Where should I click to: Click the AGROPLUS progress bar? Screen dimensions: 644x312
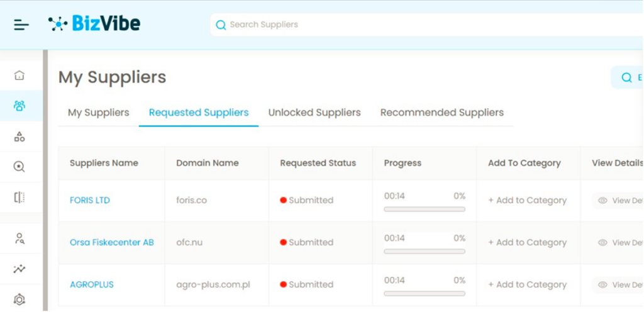point(425,293)
